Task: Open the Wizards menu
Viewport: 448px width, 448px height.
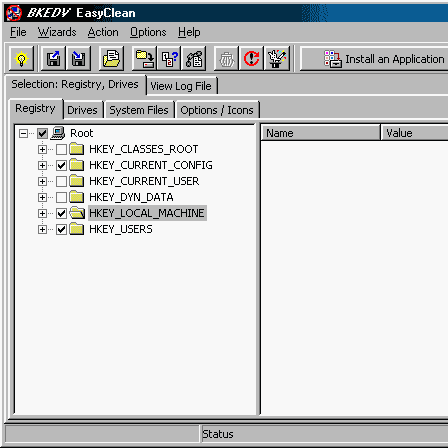Action: click(57, 32)
